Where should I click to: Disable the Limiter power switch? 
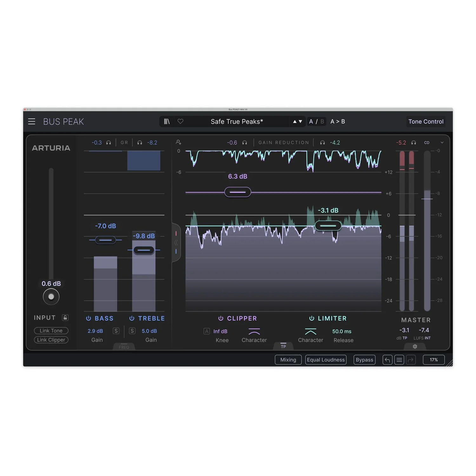312,318
